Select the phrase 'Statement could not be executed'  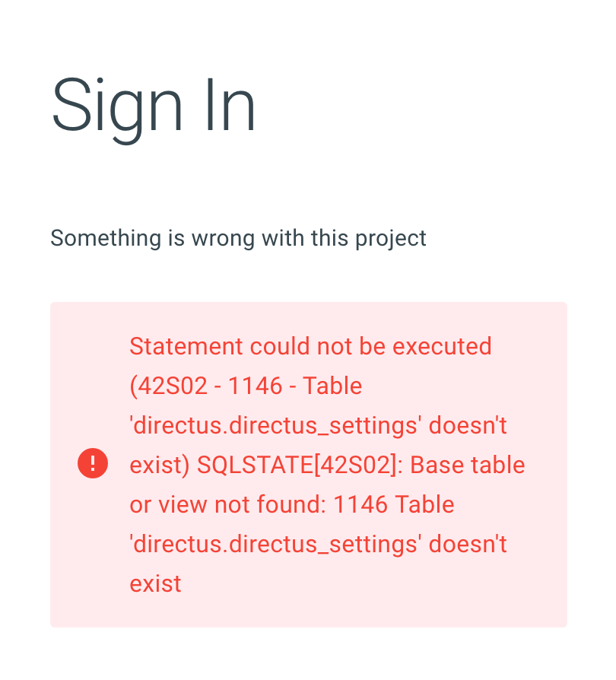310,346
